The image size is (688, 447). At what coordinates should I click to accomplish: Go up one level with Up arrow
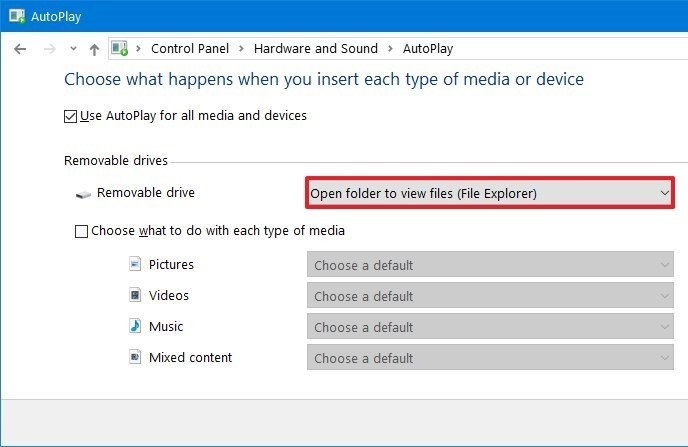[x=94, y=49]
